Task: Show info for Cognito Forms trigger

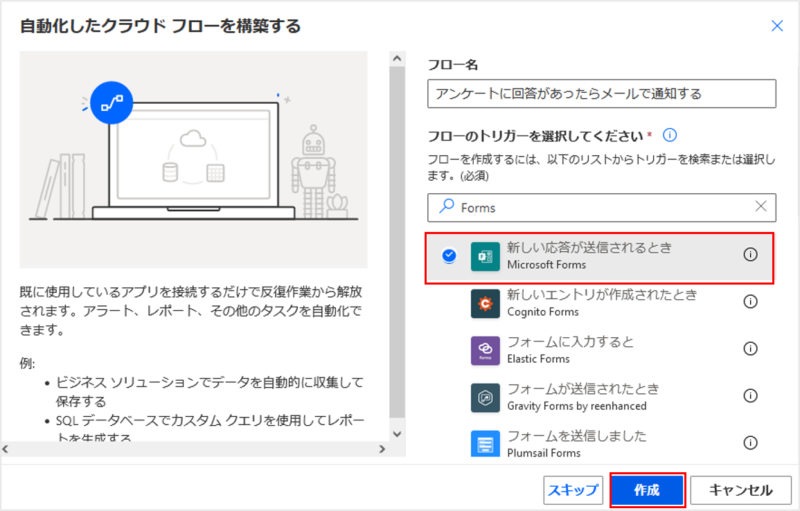Action: tap(750, 302)
